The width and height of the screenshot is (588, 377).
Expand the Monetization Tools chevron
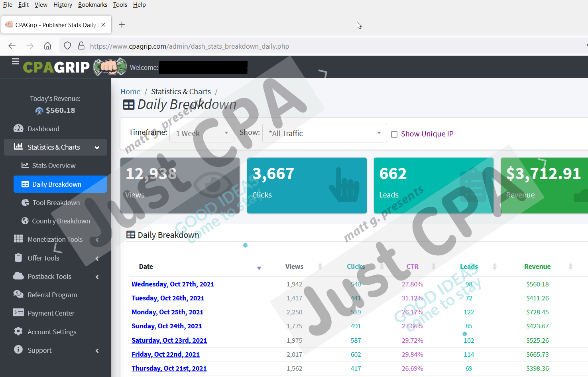pos(97,240)
